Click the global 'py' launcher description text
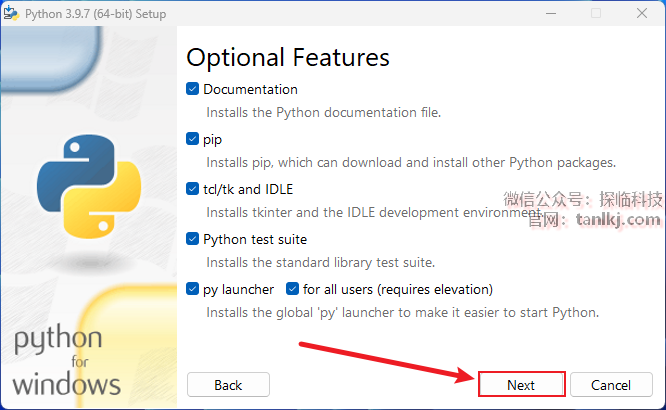Image resolution: width=666 pixels, height=410 pixels. tap(402, 312)
